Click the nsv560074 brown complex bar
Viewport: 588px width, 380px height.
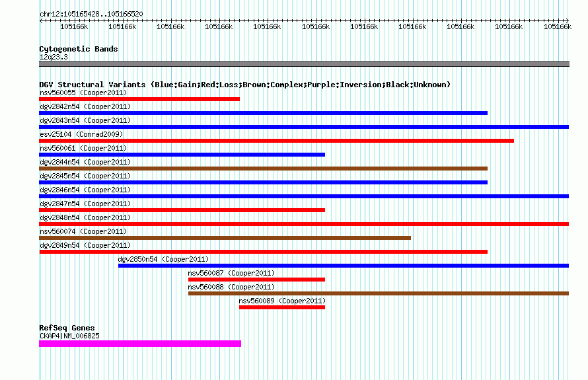[x=225, y=238]
